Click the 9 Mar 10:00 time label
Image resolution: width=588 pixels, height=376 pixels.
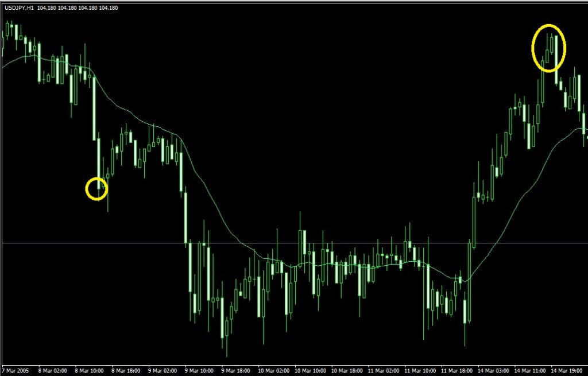point(199,371)
